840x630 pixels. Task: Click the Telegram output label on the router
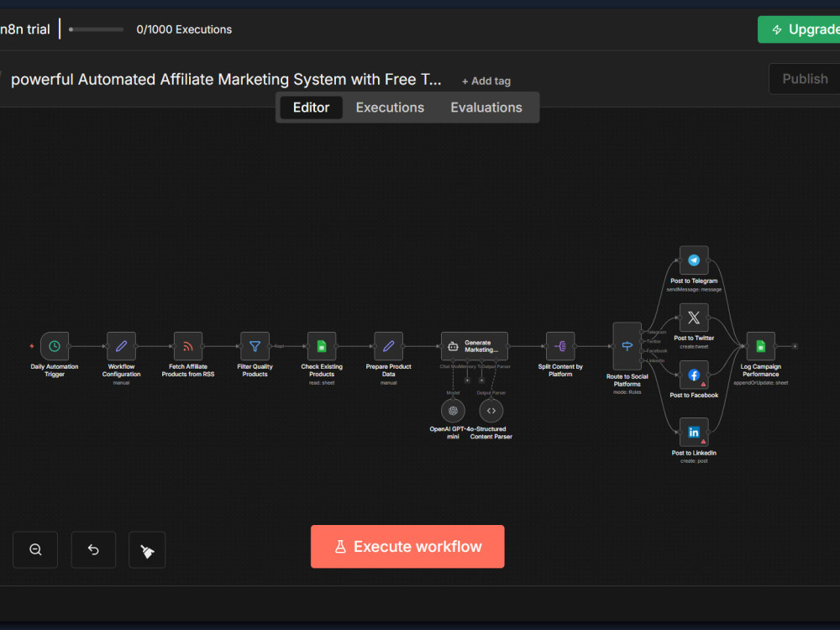[656, 332]
